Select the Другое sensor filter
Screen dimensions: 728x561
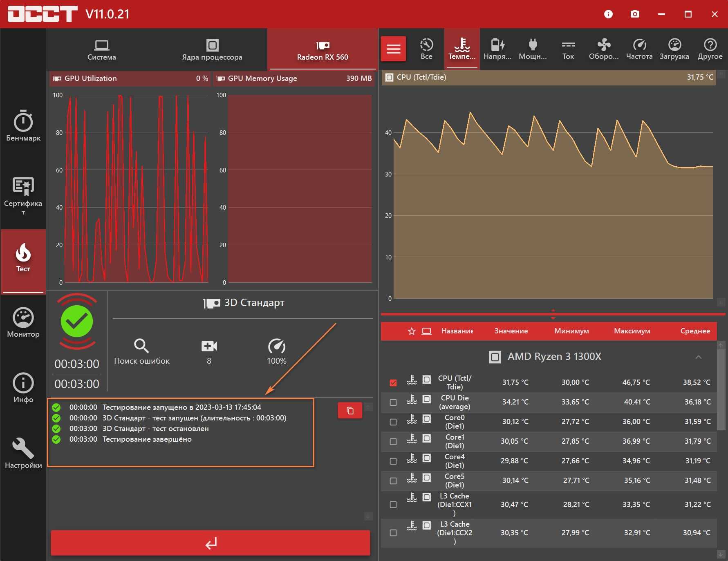point(710,49)
